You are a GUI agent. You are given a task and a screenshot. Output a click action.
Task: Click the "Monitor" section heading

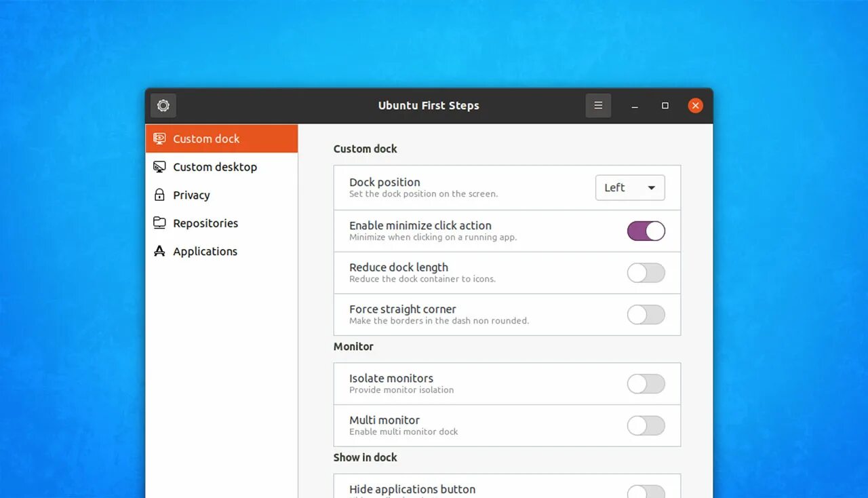(x=353, y=347)
